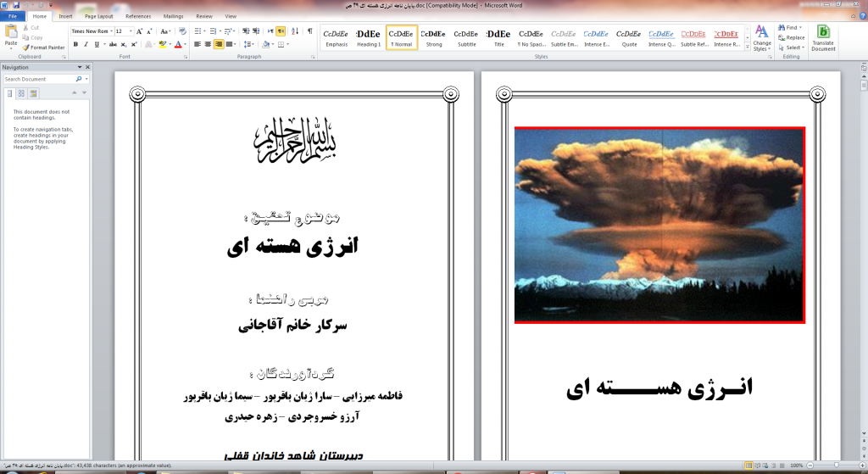The width and height of the screenshot is (868, 474).
Task: Toggle Align Text Right button
Action: pos(219,44)
